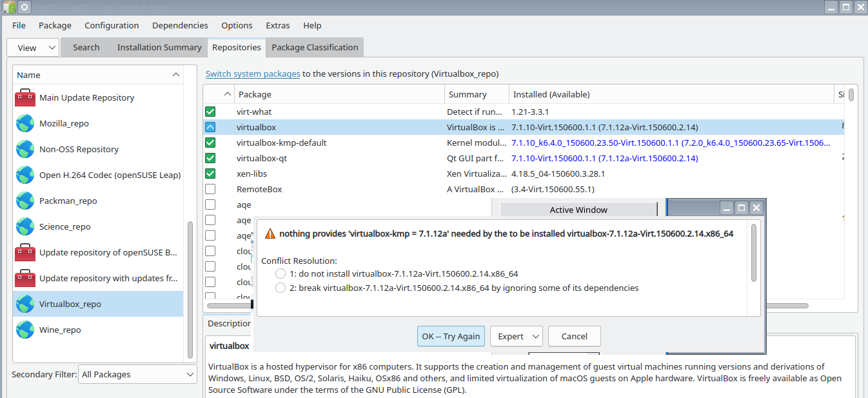Click the Main Update Repository toolbox icon
Viewport: 868px width, 398px height.
pyautogui.click(x=25, y=98)
